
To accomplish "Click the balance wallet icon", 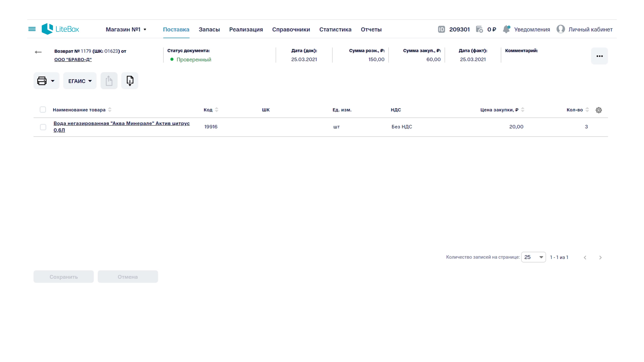I will pyautogui.click(x=479, y=29).
